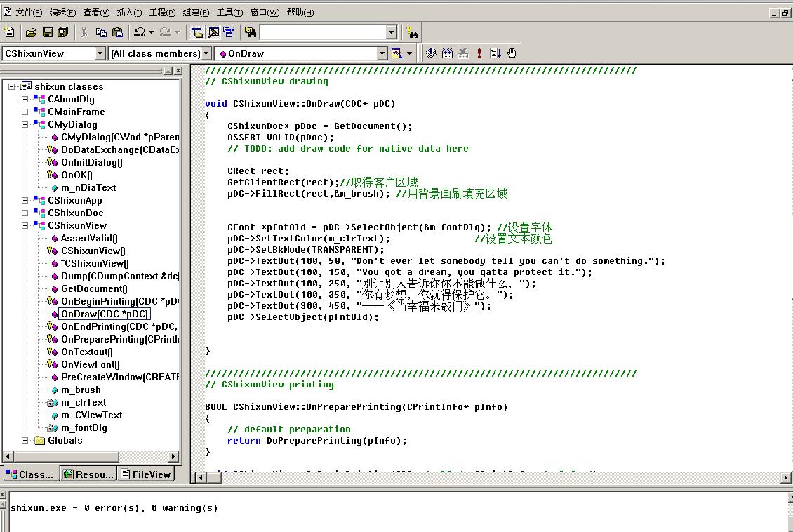The height and width of the screenshot is (532, 793).
Task: Select m_fontDlg member in class tree
Action: coord(84,428)
